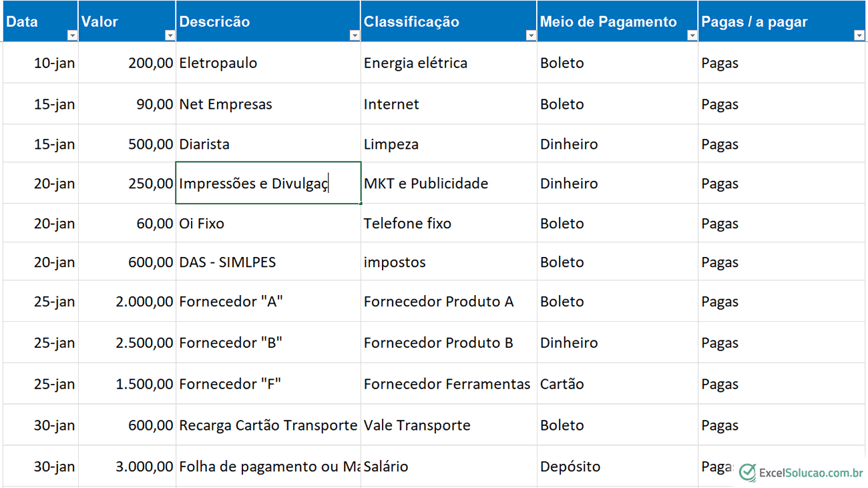Open the Pagas / a pagar filter dropdown

click(x=859, y=35)
